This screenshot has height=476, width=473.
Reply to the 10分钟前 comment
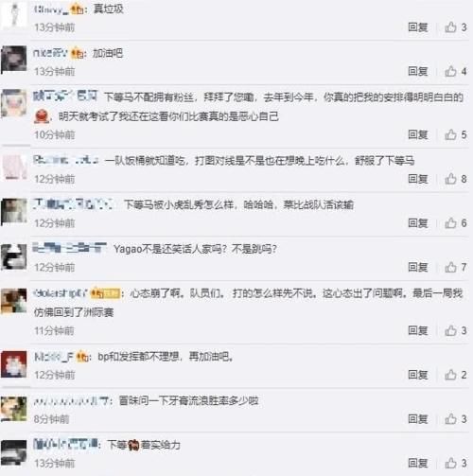click(418, 134)
